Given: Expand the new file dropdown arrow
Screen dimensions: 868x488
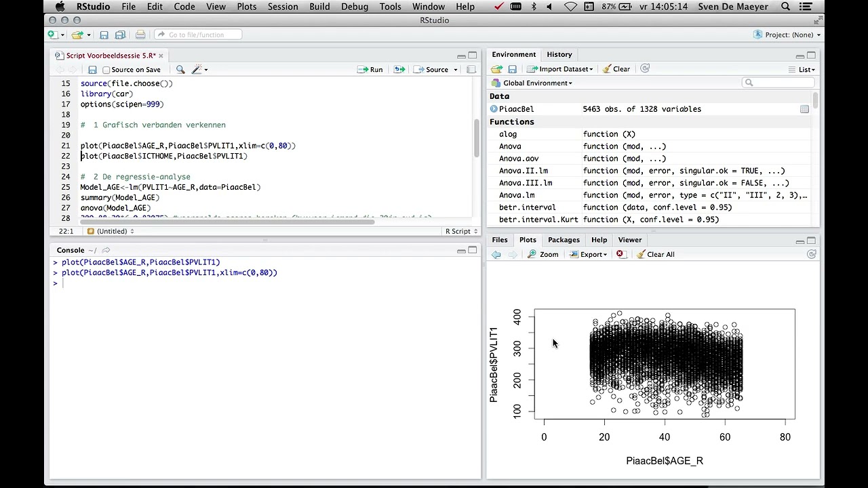Looking at the screenshot, I should coord(61,35).
